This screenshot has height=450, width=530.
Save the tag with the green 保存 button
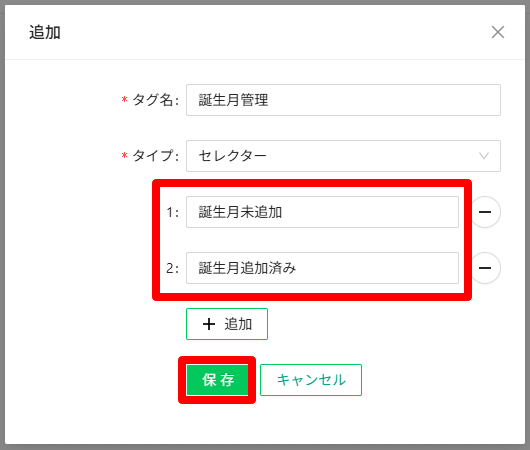pos(217,380)
